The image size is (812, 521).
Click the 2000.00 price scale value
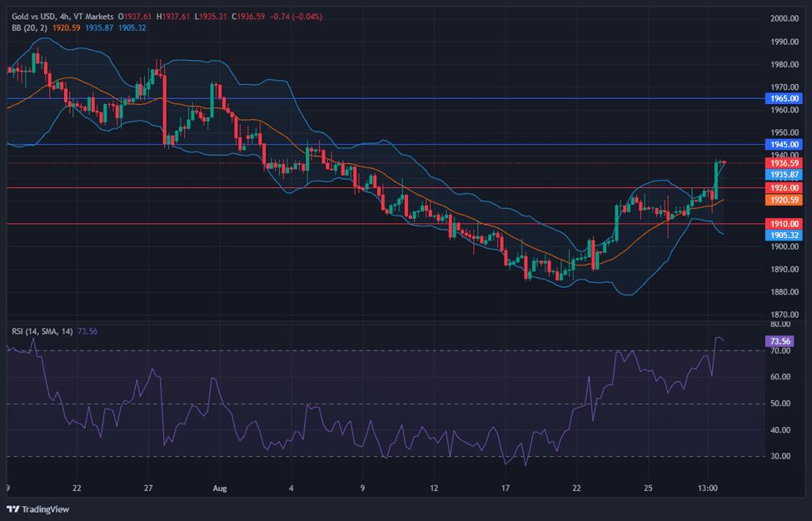(x=785, y=18)
